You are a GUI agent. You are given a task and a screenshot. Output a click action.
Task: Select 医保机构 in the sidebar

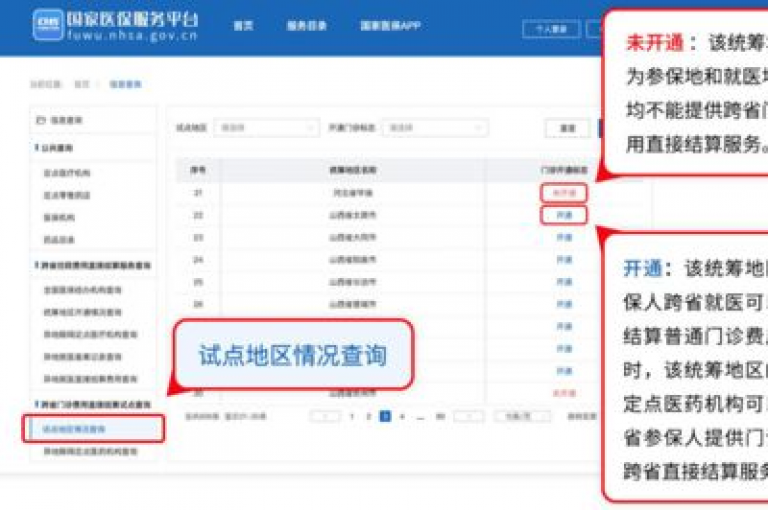[x=59, y=218]
